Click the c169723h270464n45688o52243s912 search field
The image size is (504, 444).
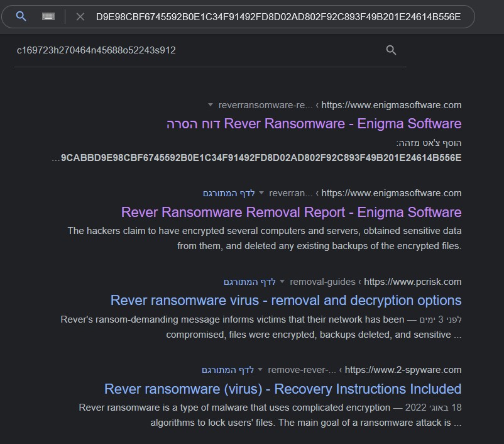[189, 50]
